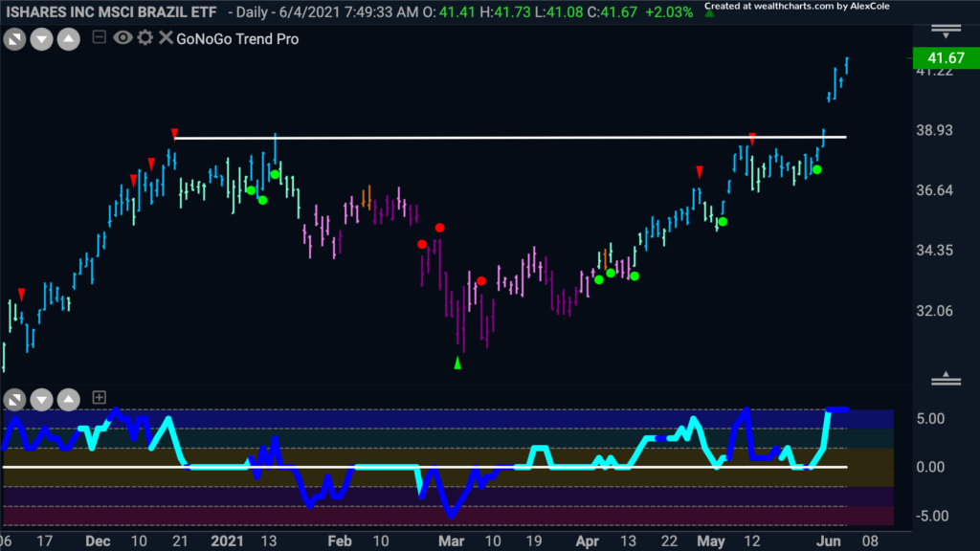Screen dimensions: 980x551
Task: Click the 08 date axis label
Action: (871, 541)
